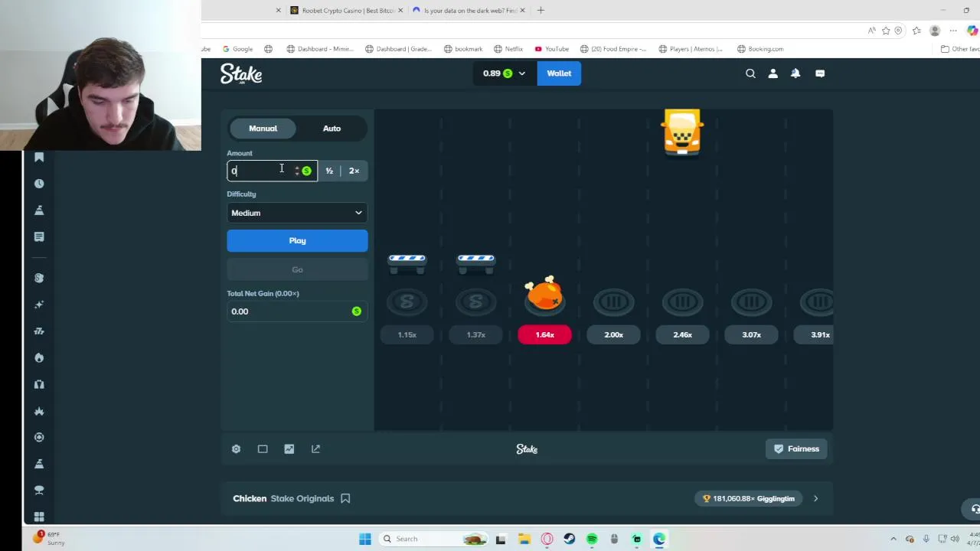Click the 181,060.88× Gigglingtim record
980x551 pixels.
coord(750,498)
